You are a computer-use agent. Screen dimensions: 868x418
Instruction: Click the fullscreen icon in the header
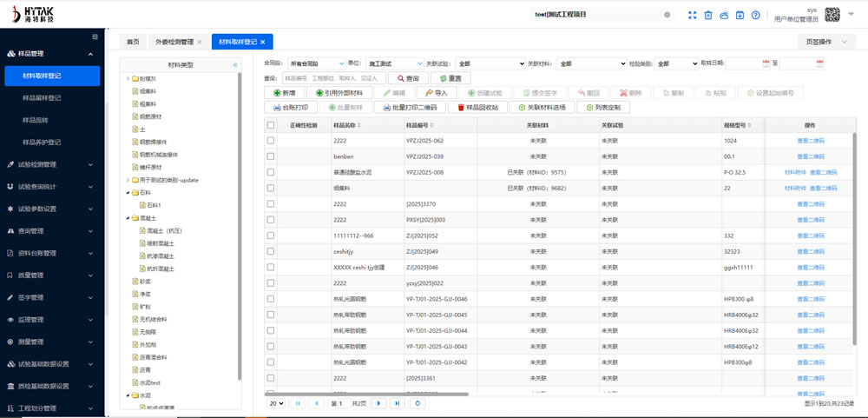click(x=692, y=16)
